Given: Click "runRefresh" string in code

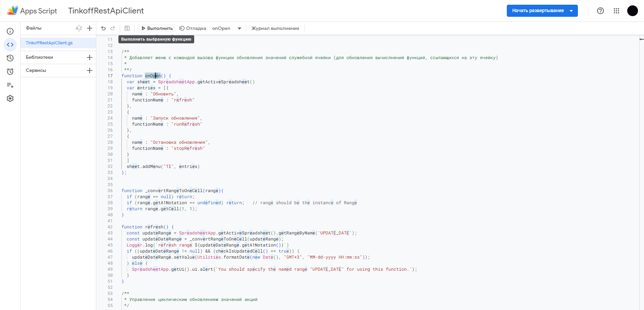Looking at the screenshot, I should coord(186,124).
